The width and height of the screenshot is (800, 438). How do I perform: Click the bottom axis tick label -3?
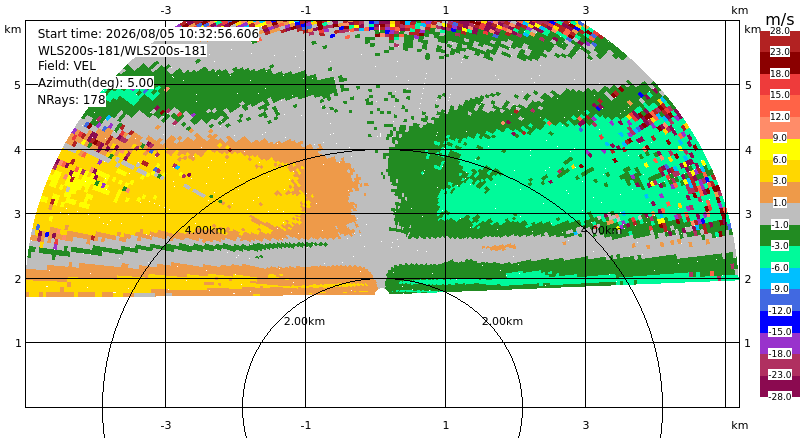coord(165,425)
